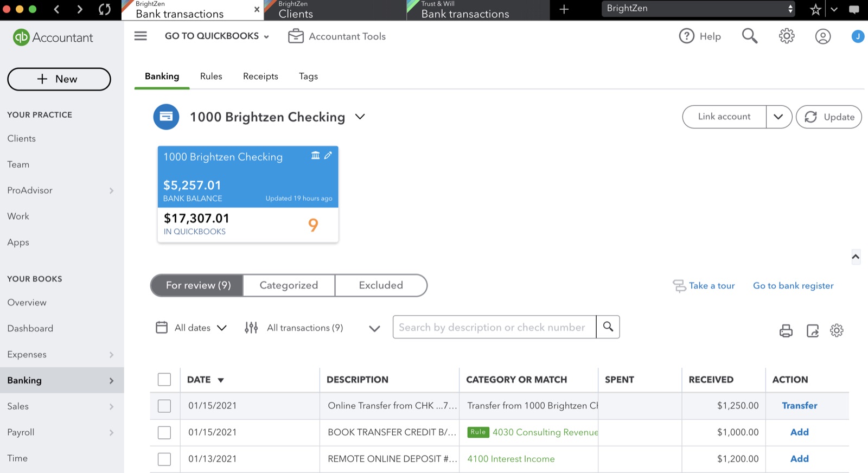Click the Link account button

click(x=724, y=117)
